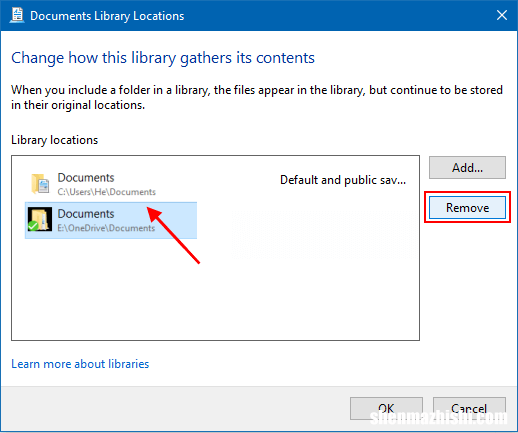Click the green sync checkmark badge
The width and height of the screenshot is (518, 433).
point(33,226)
